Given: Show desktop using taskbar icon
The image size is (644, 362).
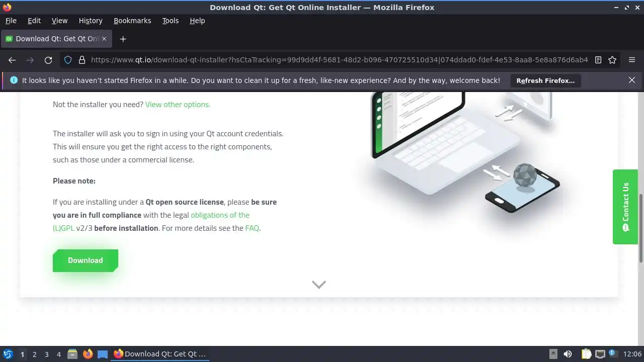Looking at the screenshot, I should pos(103,354).
